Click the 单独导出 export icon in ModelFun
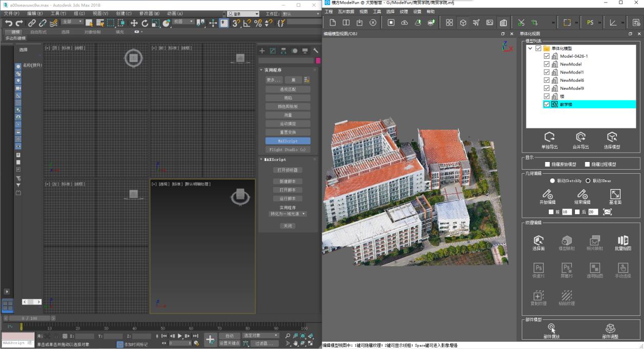 [x=549, y=137]
